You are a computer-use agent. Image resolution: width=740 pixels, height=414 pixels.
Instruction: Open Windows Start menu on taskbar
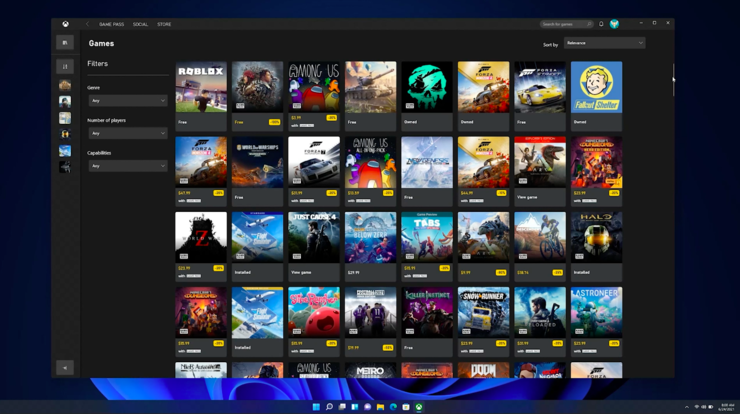(x=316, y=407)
